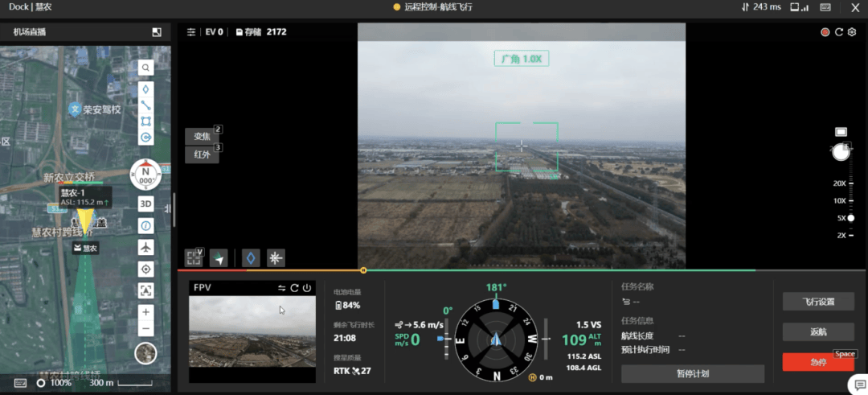Open chat message icon at bottom right
Screen dimensions: 868x395
(x=856, y=385)
